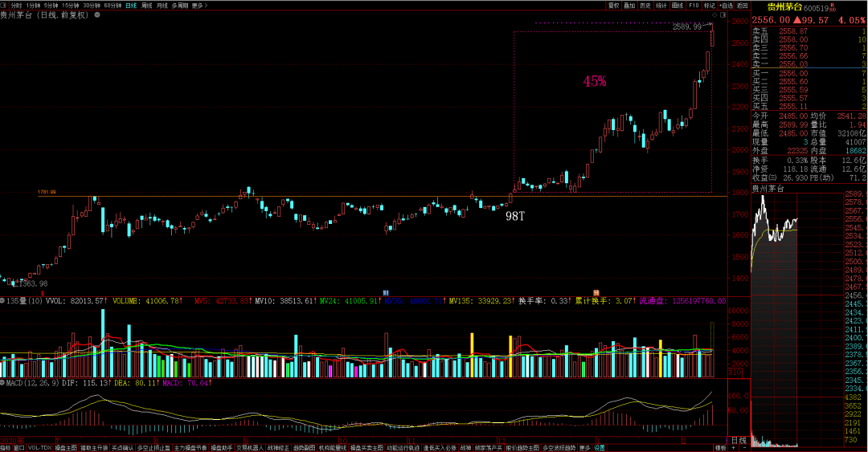This screenshot has height=452, width=868.
Task: Open the 历史 history button
Action: pyautogui.click(x=645, y=6)
